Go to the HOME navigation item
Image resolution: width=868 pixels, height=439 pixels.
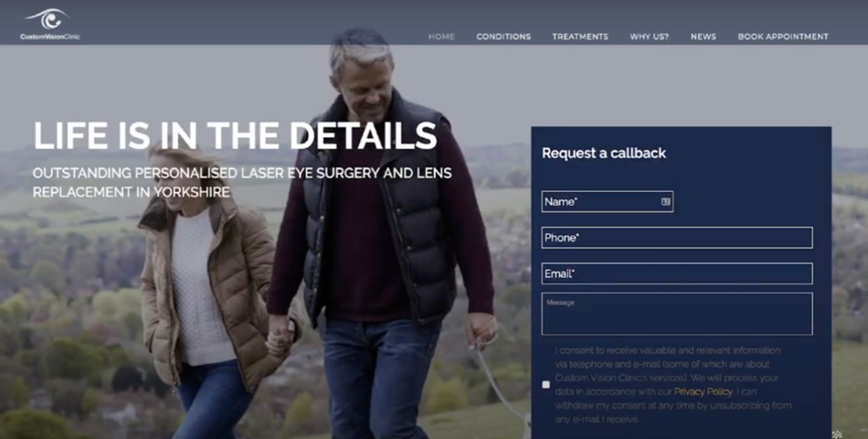tap(441, 37)
